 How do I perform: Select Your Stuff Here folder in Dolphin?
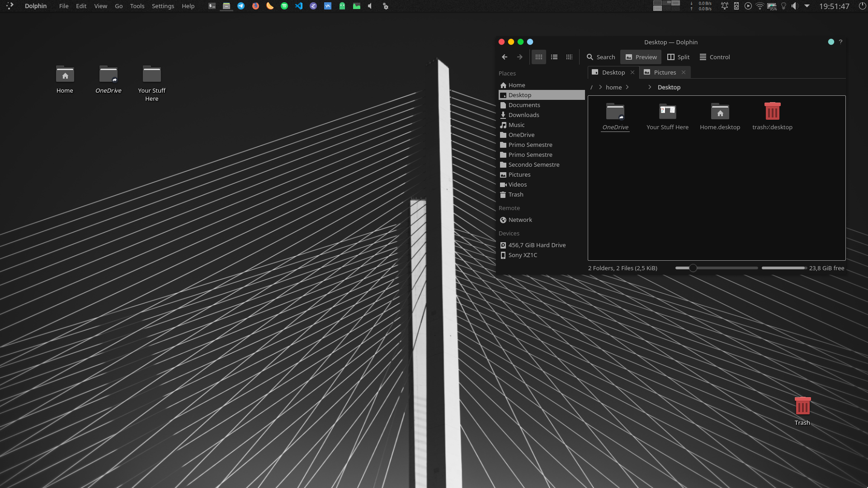[x=668, y=117]
